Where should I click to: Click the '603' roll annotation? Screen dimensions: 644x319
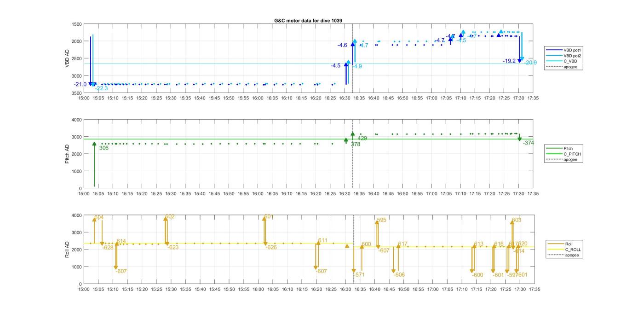coord(517,220)
